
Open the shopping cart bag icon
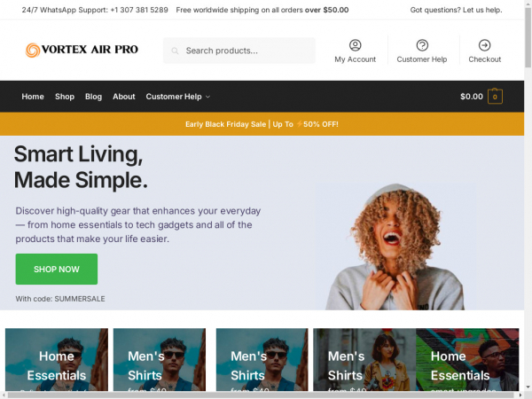pyautogui.click(x=495, y=97)
